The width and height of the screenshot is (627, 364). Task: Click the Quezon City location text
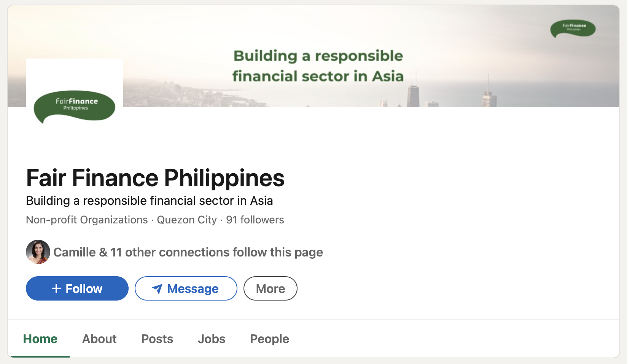(187, 220)
